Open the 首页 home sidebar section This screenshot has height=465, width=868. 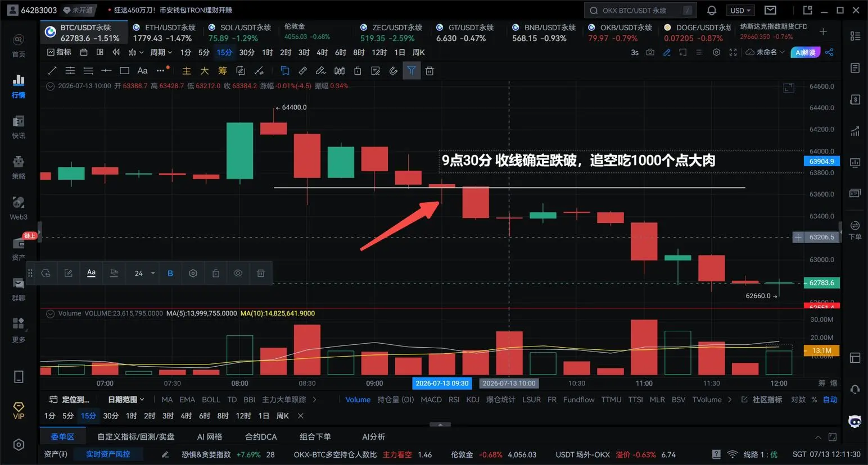click(19, 46)
